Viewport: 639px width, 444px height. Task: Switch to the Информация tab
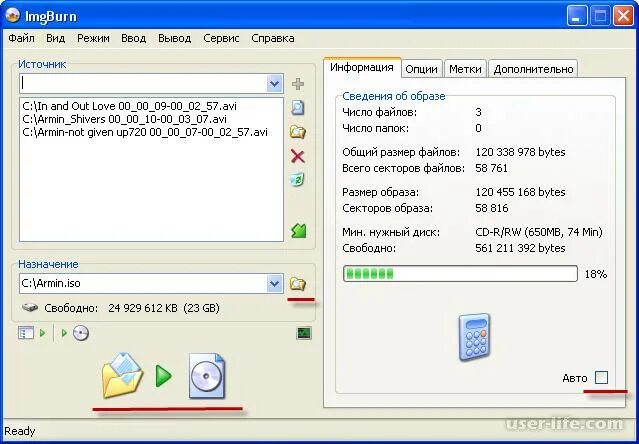(x=362, y=68)
